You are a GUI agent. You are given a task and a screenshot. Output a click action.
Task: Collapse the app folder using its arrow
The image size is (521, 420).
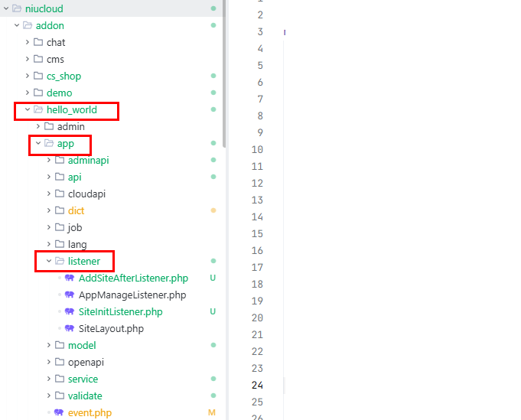[38, 143]
